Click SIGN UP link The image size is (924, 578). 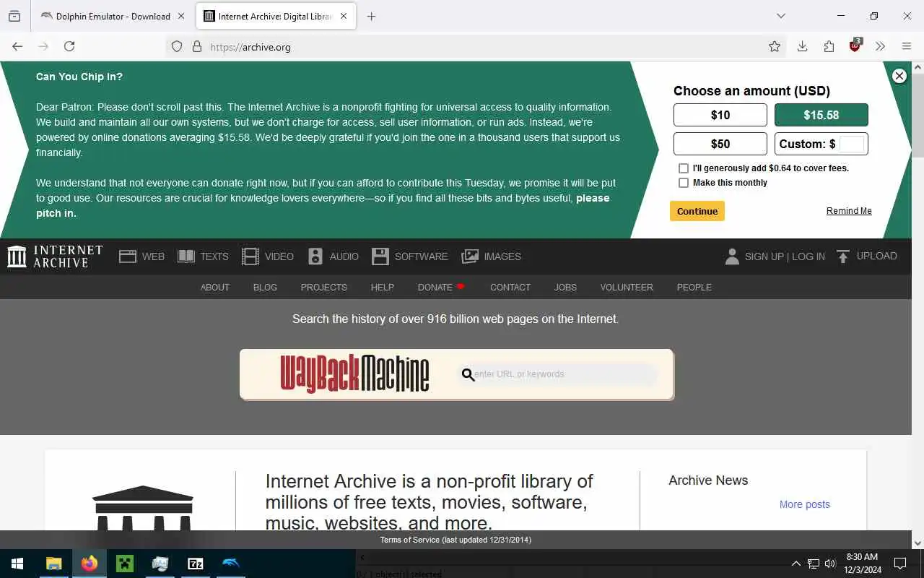[x=764, y=256]
